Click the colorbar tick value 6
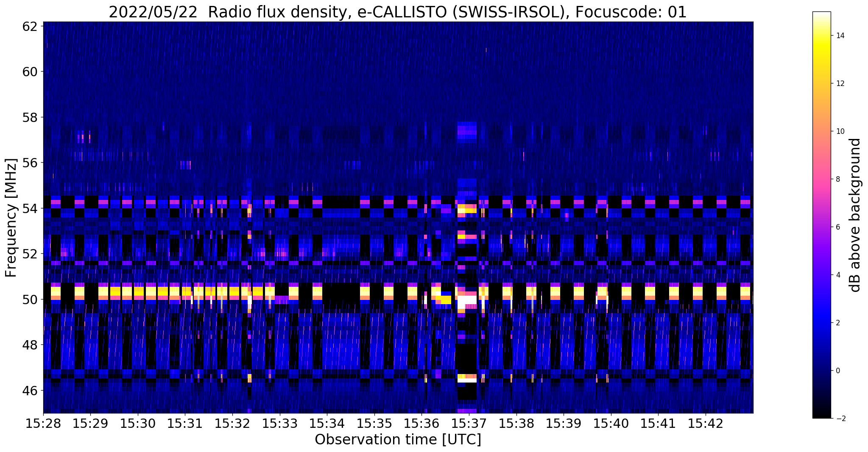 click(x=838, y=227)
